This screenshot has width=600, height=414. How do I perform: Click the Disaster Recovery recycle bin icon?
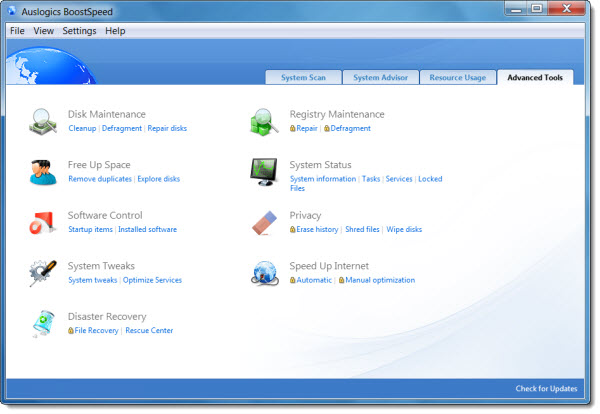(43, 324)
